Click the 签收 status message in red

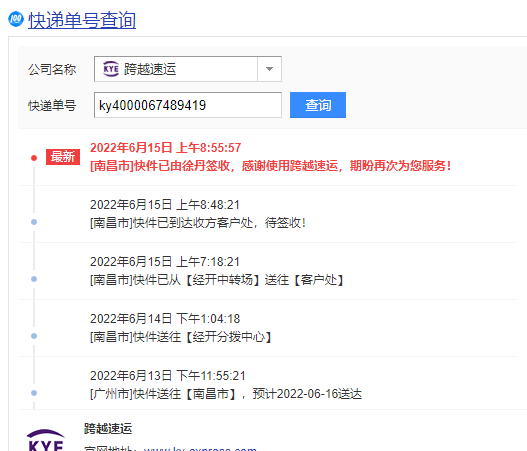[271, 166]
